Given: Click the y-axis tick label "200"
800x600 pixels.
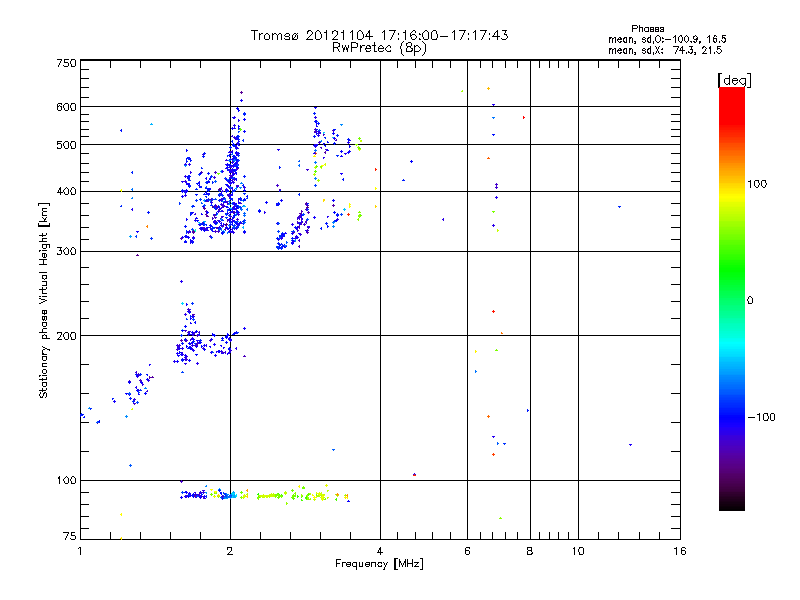Looking at the screenshot, I should [66, 336].
